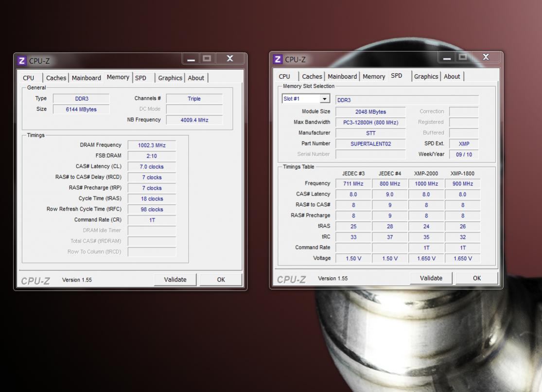Minimize the left CPU-Z window
Viewport: 542px width, 392px height.
click(x=191, y=58)
